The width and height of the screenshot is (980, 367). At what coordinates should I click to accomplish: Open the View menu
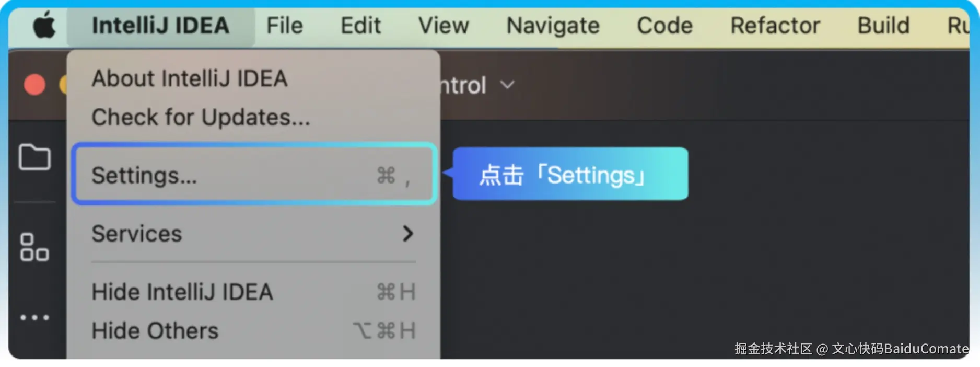tap(444, 26)
